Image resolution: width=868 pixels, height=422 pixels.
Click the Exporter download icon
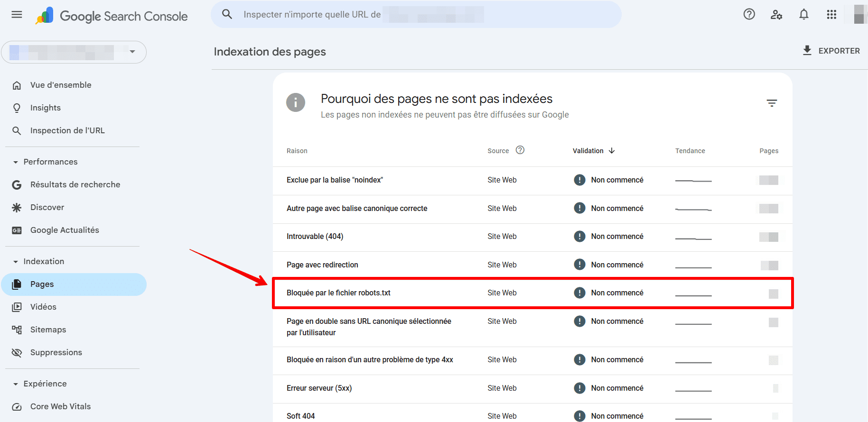(x=807, y=50)
